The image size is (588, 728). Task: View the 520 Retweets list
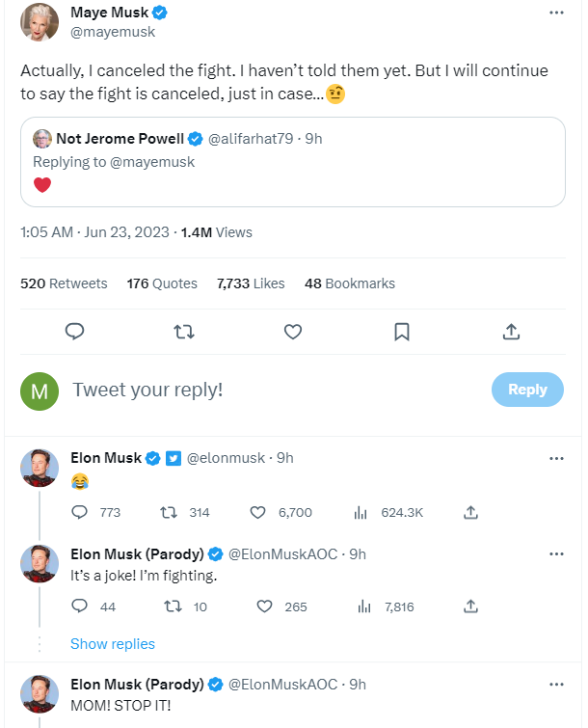[x=64, y=283]
